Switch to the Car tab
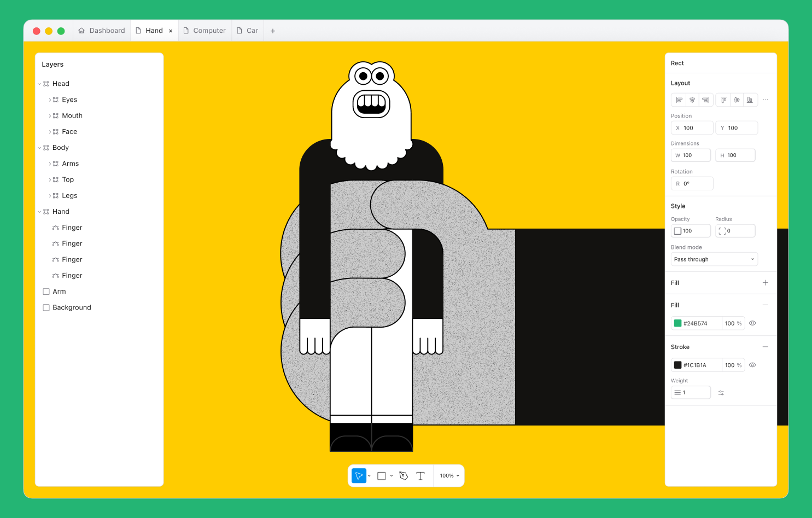 click(x=247, y=31)
